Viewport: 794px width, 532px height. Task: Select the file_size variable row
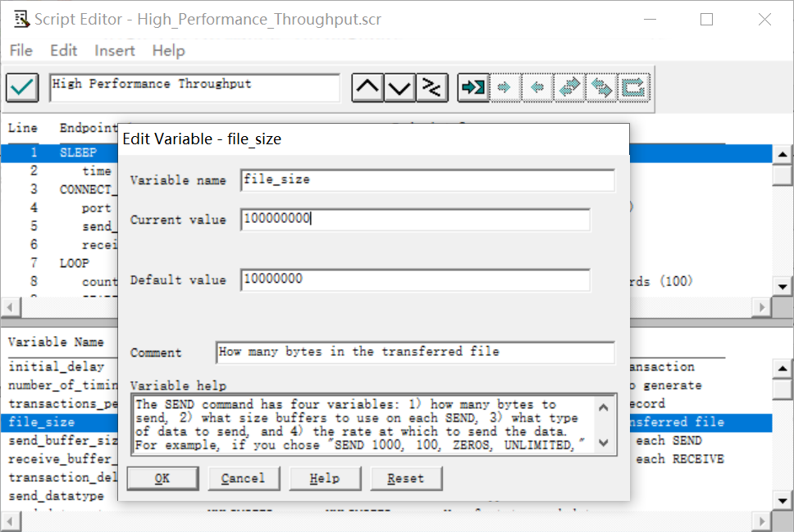60,422
